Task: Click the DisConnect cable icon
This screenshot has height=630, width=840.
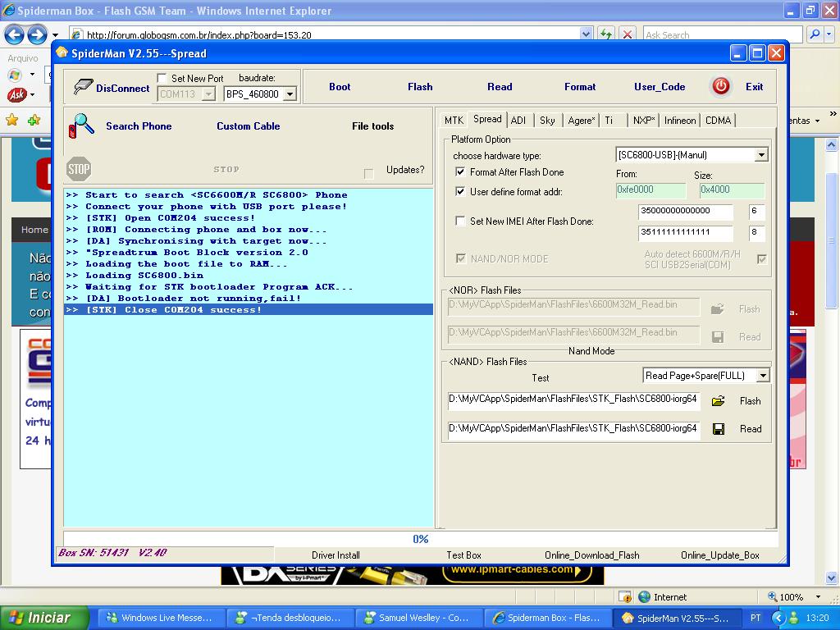Action: click(83, 87)
